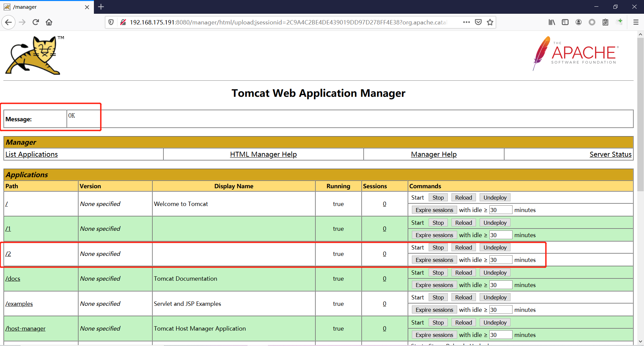
Task: Undeploy the /1 application
Action: point(495,223)
